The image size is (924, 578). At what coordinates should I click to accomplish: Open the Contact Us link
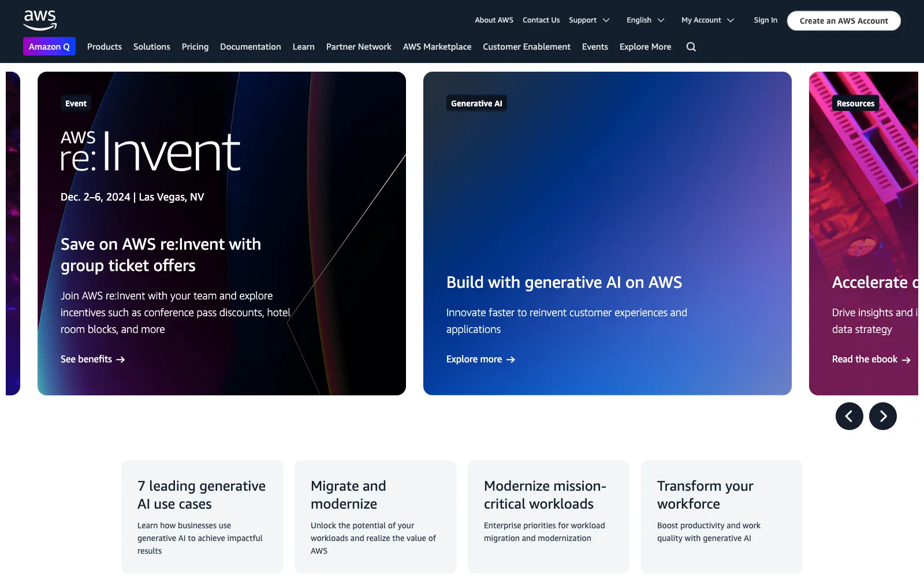[541, 20]
